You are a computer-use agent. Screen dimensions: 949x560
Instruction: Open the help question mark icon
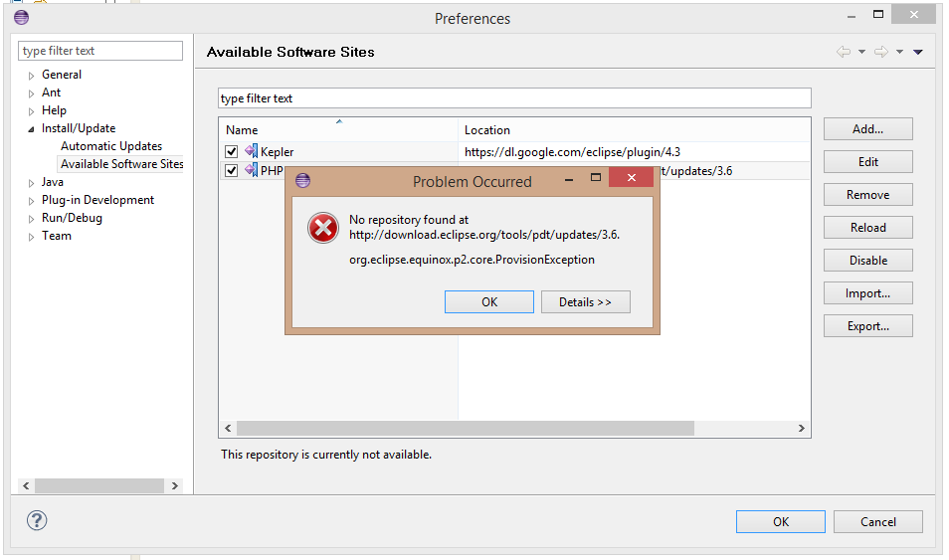click(37, 520)
